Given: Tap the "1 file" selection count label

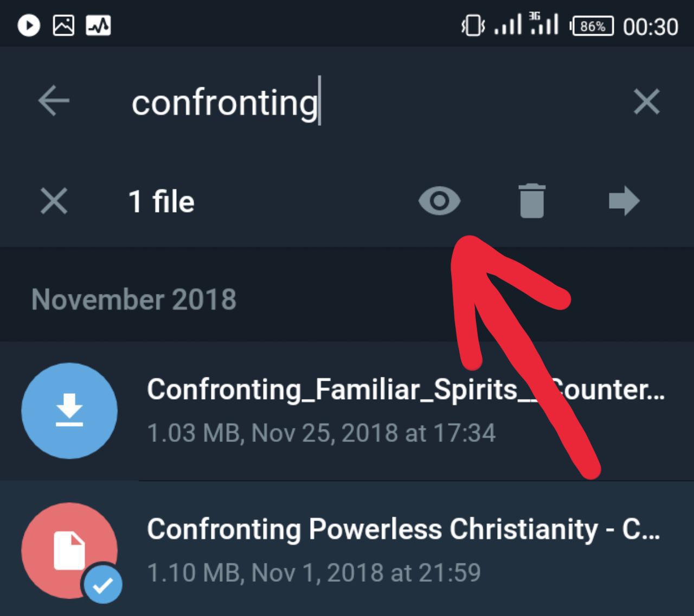Looking at the screenshot, I should click(161, 202).
